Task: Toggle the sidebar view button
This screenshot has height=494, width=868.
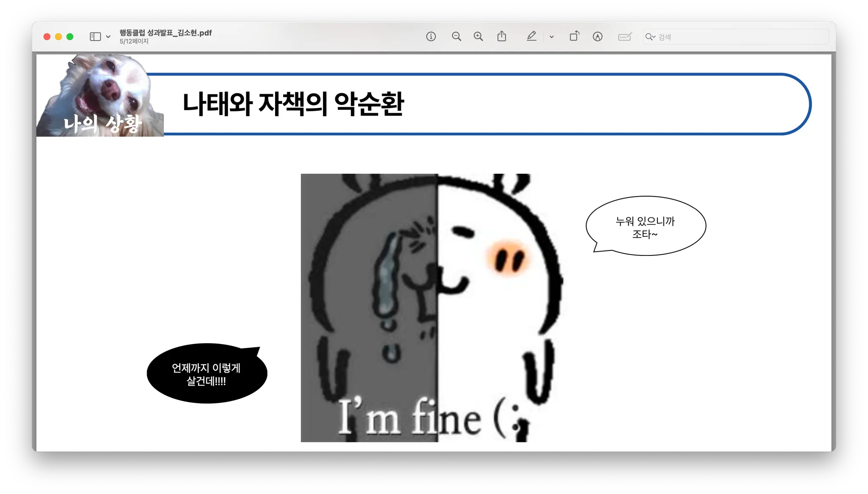Action: (x=95, y=36)
